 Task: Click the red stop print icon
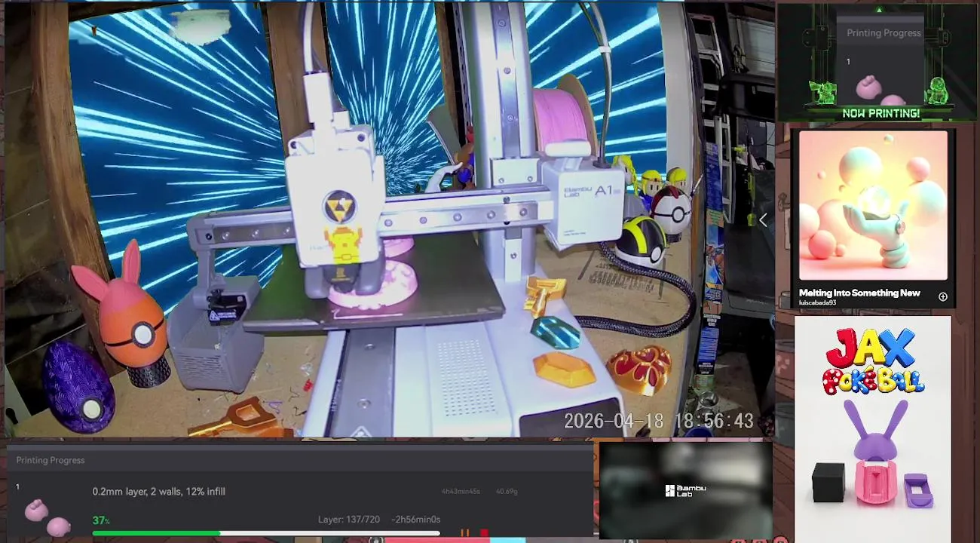484,533
